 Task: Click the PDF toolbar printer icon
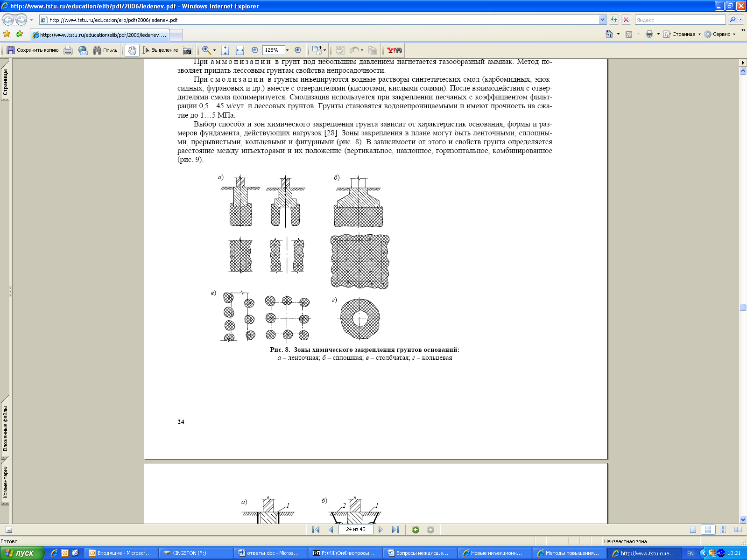68,50
